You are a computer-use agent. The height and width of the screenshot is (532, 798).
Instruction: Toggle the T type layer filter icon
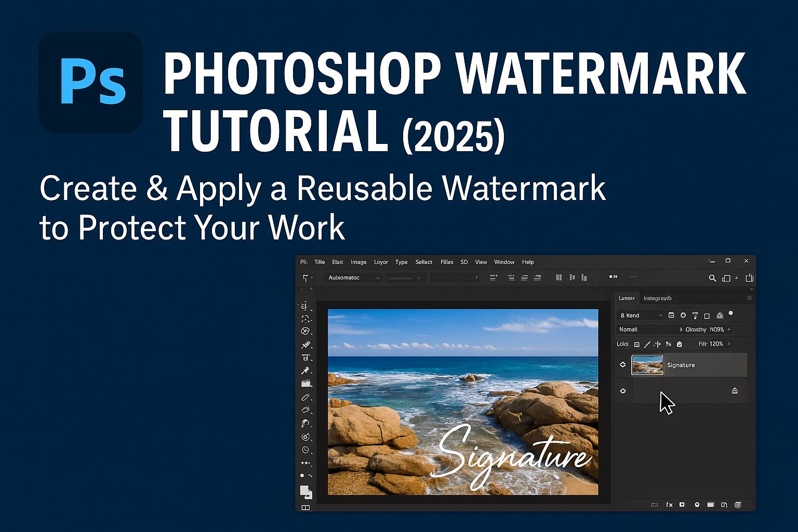click(x=695, y=315)
